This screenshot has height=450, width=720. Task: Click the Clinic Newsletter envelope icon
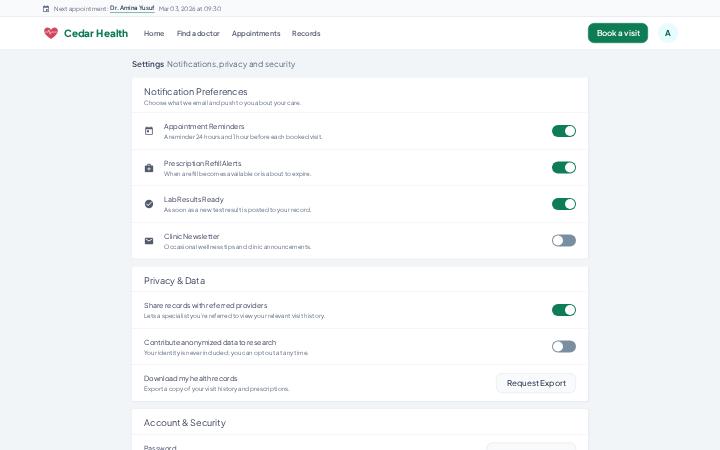tap(149, 241)
